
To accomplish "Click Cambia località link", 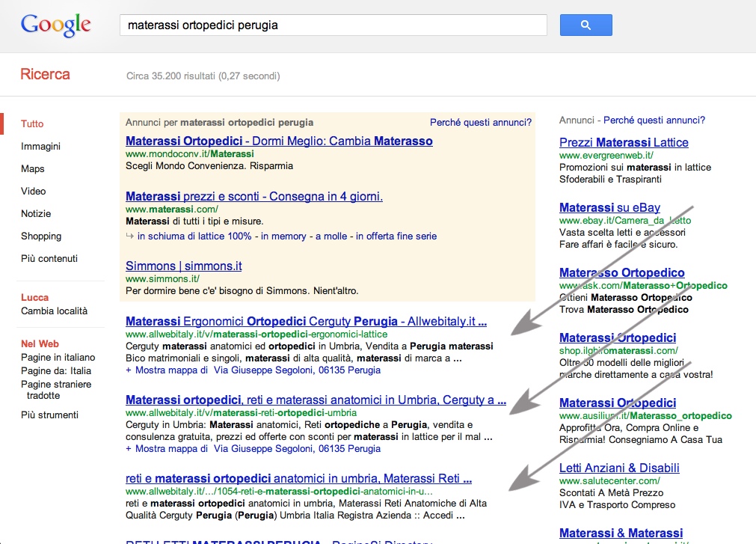I will [x=54, y=311].
